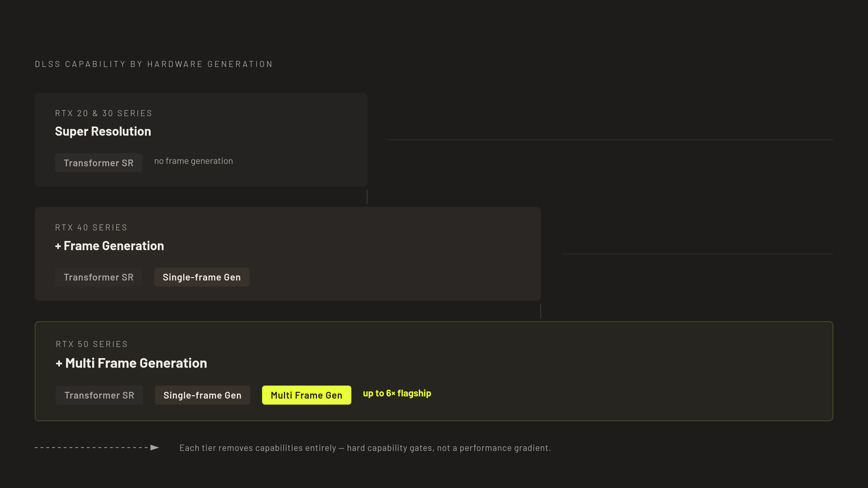Click the arrowhead at the dashed line's end
Screen dimensions: 868x488
[155, 448]
